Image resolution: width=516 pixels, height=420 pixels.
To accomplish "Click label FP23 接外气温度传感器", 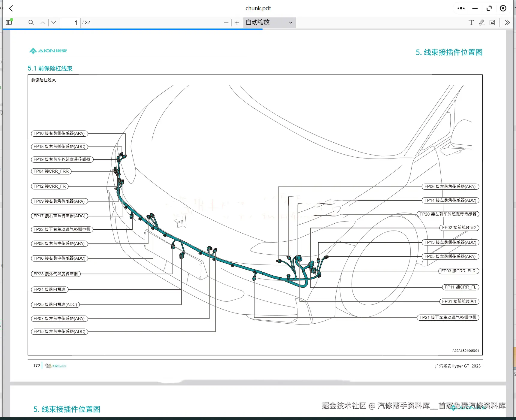I will click(56, 274).
